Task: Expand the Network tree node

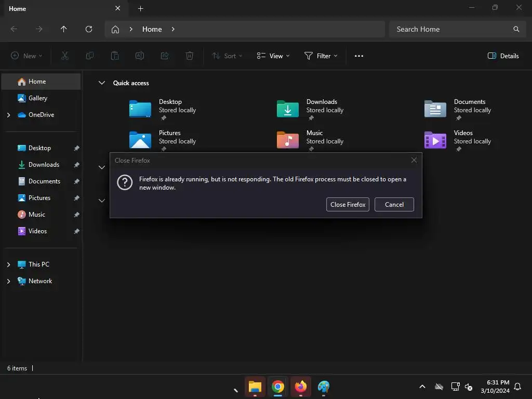Action: coord(8,281)
